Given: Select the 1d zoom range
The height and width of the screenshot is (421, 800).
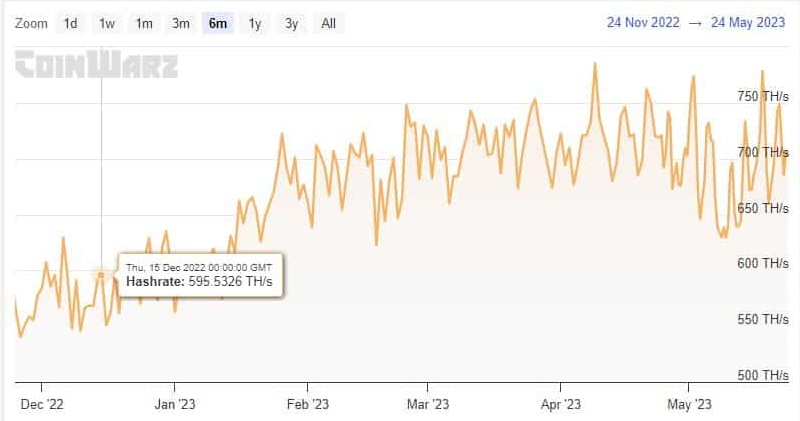Looking at the screenshot, I should [70, 23].
